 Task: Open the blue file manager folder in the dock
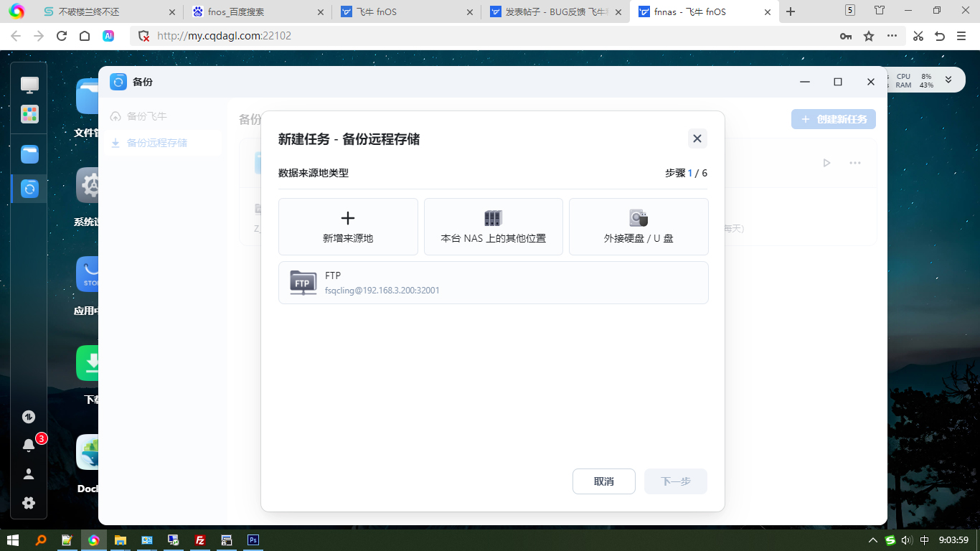click(29, 155)
